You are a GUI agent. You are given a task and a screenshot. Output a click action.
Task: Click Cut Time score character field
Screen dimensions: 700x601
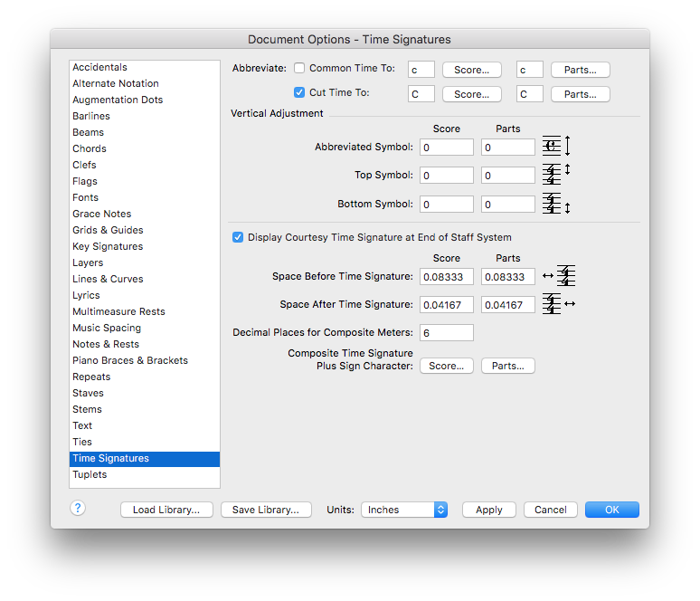pyautogui.click(x=421, y=94)
